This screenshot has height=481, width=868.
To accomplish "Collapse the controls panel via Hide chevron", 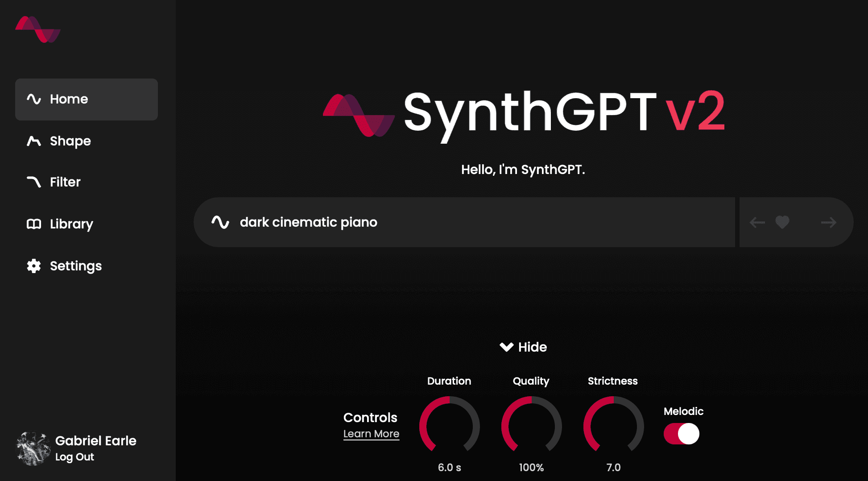I will pos(506,347).
